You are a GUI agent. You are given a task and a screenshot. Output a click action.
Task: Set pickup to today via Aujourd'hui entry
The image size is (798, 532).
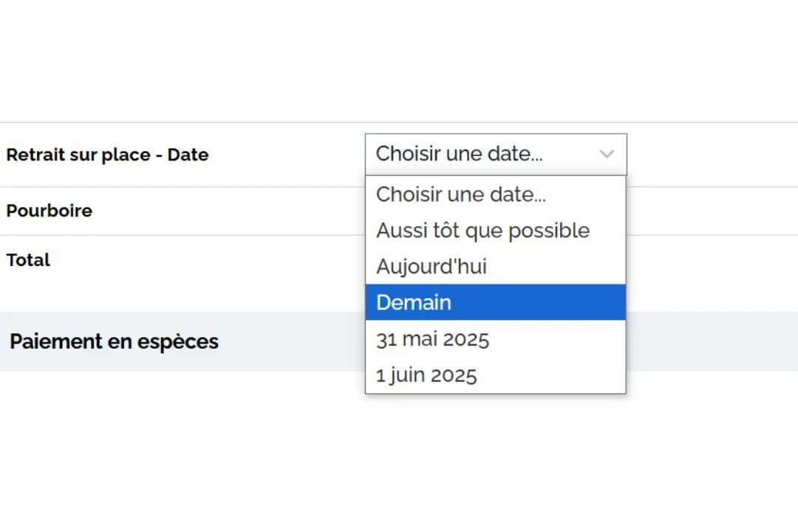click(496, 266)
